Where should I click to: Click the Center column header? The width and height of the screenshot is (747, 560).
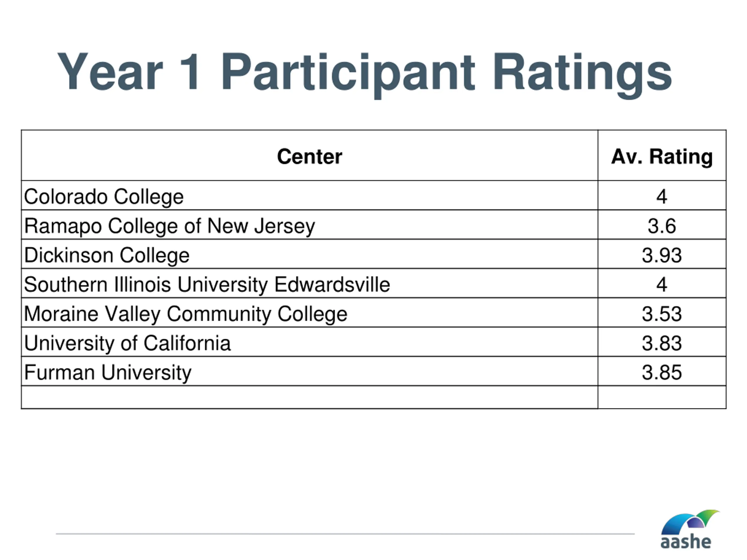[x=309, y=157]
